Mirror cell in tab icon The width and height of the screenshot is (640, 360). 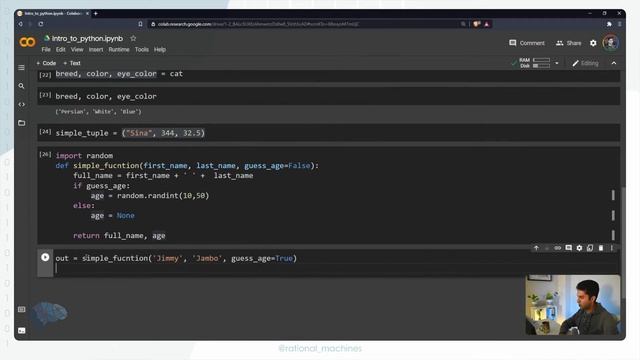point(590,248)
